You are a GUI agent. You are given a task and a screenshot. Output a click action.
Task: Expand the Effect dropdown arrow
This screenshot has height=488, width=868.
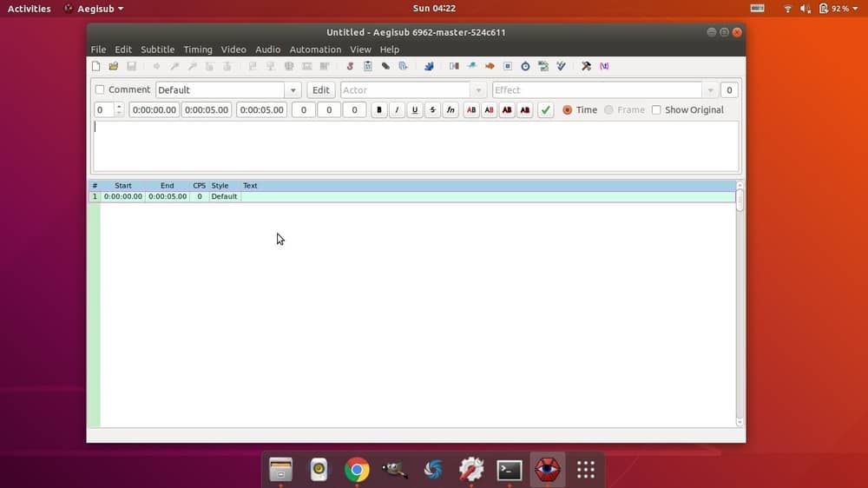point(710,89)
